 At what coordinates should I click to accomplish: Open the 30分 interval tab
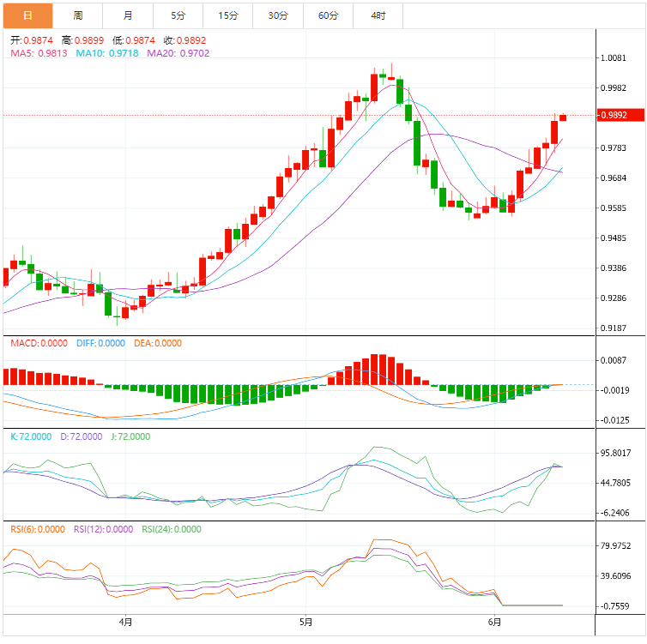pos(278,15)
